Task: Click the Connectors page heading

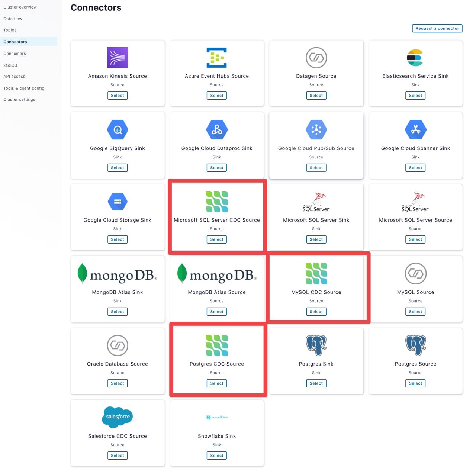Action: coord(96,8)
